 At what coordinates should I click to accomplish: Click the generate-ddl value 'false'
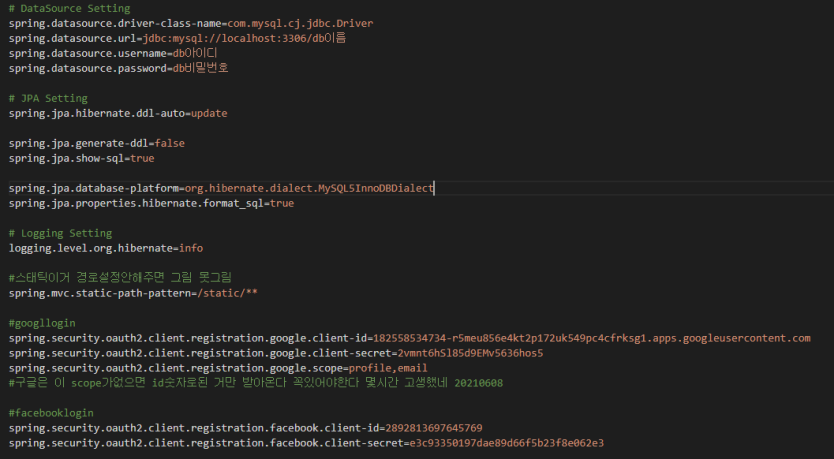[170, 143]
